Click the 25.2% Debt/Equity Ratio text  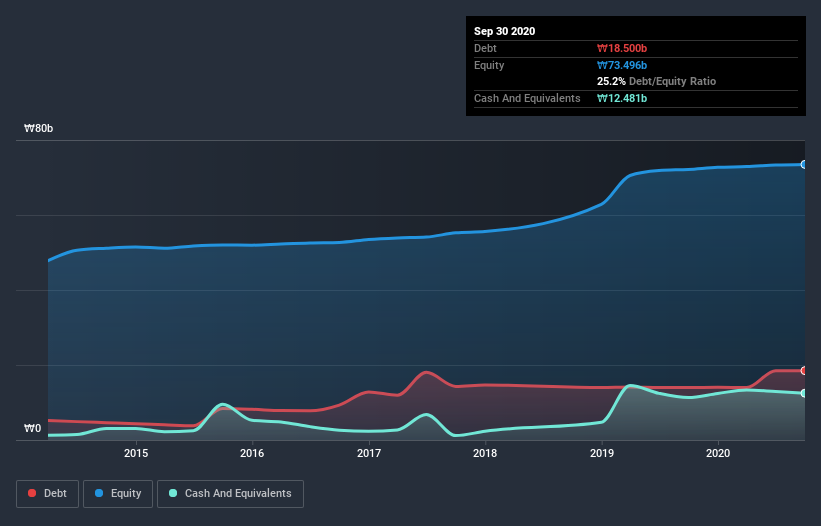656,82
